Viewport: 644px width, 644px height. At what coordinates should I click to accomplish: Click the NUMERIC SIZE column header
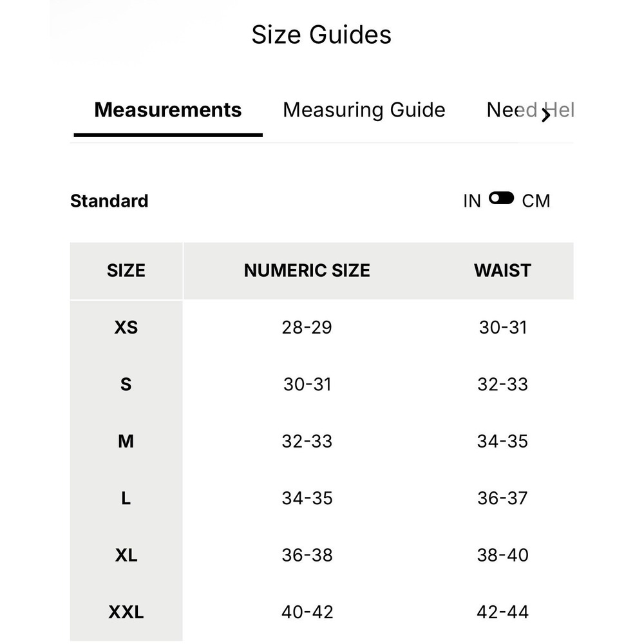click(307, 270)
